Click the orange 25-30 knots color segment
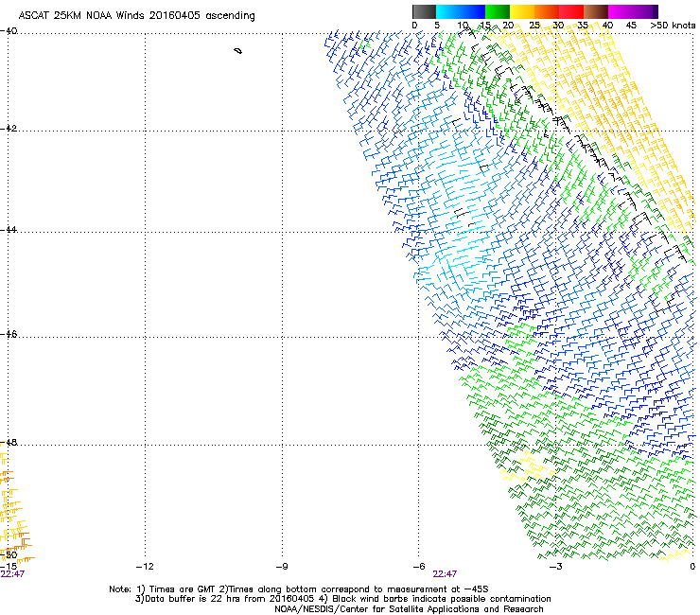This screenshot has height=615, width=700. click(547, 11)
